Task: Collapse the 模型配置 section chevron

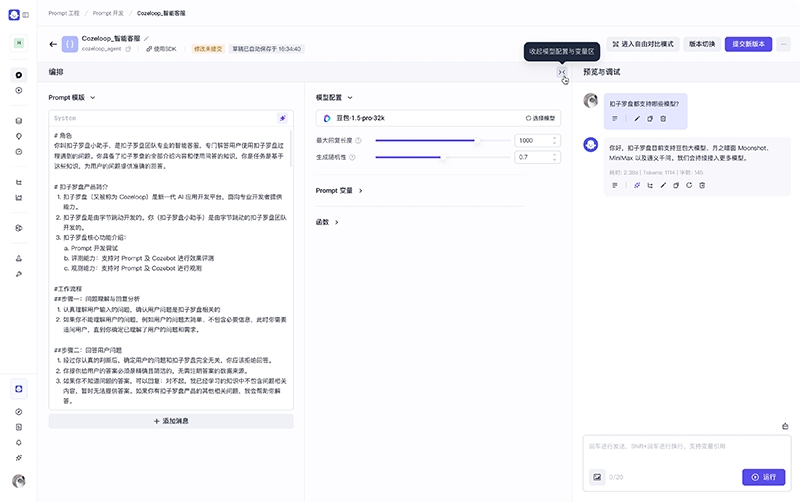Action: point(349,97)
